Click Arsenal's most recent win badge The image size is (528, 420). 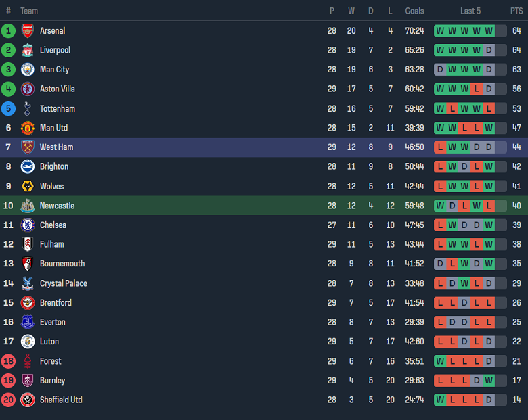click(x=501, y=30)
